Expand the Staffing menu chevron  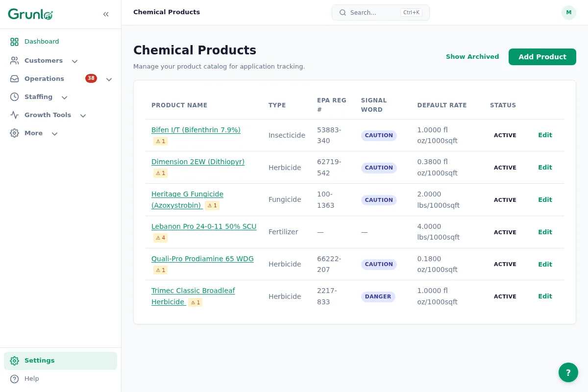[x=64, y=98]
